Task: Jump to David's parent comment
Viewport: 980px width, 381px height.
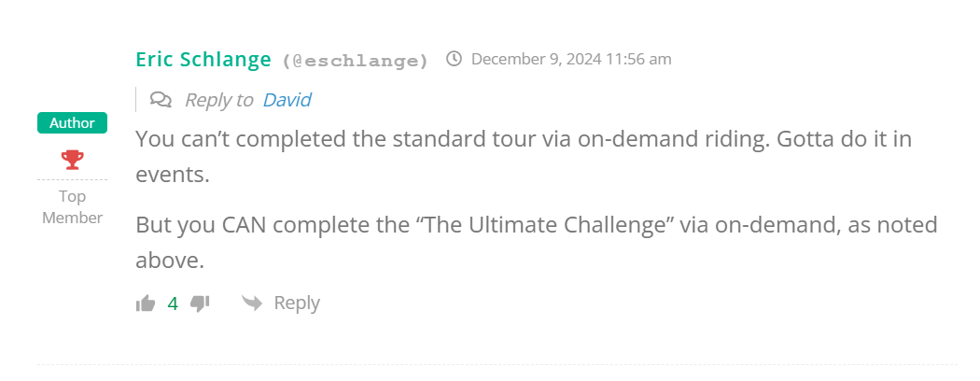Action: [287, 100]
